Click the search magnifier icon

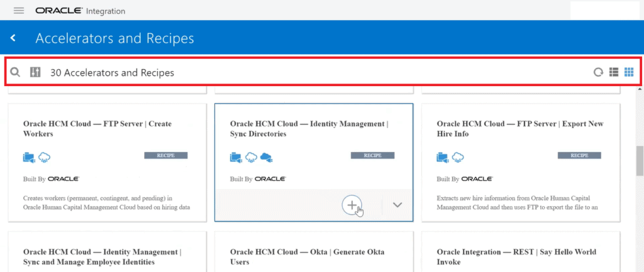15,73
